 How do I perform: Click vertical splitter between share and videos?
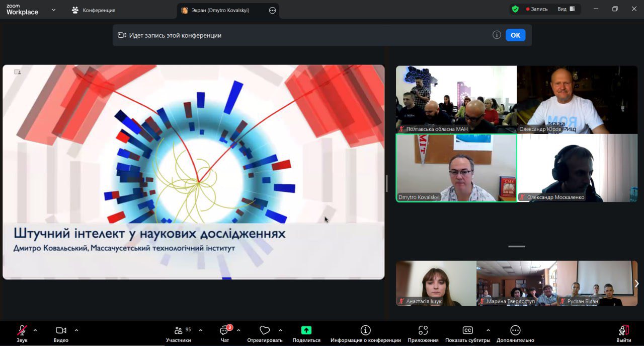tap(386, 183)
